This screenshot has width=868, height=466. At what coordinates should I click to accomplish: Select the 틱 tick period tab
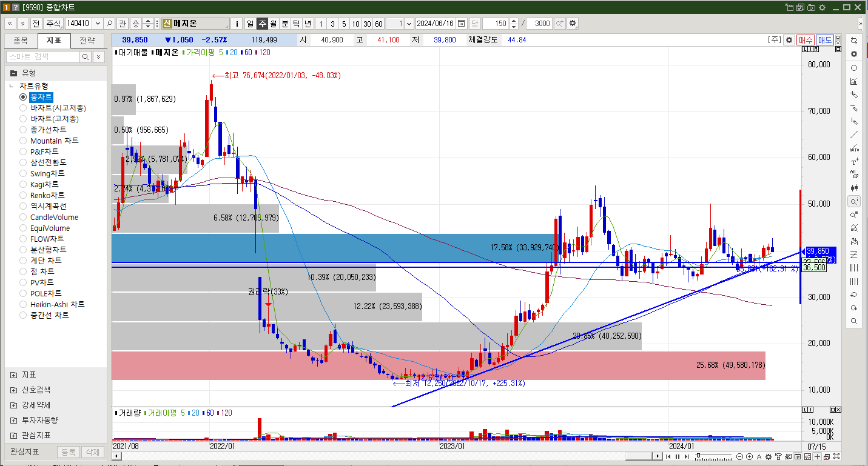(297, 23)
